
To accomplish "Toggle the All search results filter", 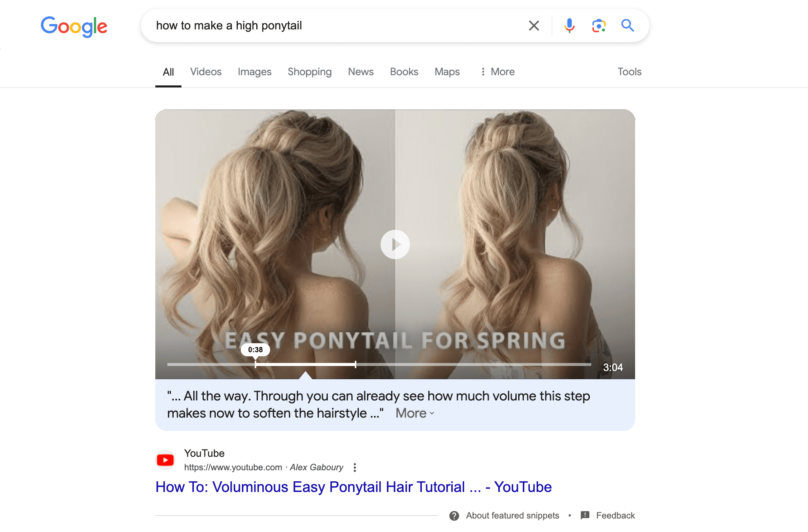I will click(x=169, y=72).
